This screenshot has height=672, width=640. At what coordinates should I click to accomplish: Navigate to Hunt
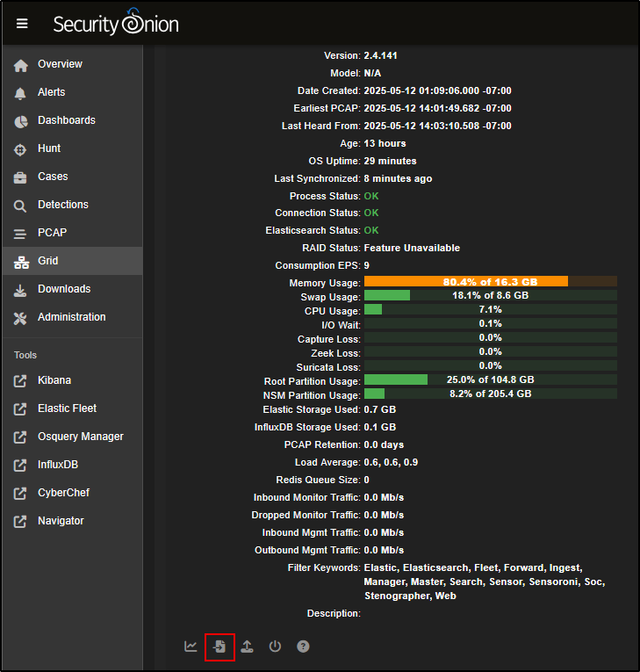49,148
